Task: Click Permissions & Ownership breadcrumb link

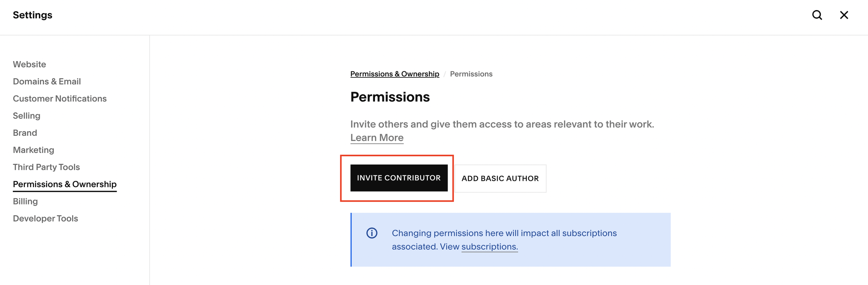Action: [395, 74]
